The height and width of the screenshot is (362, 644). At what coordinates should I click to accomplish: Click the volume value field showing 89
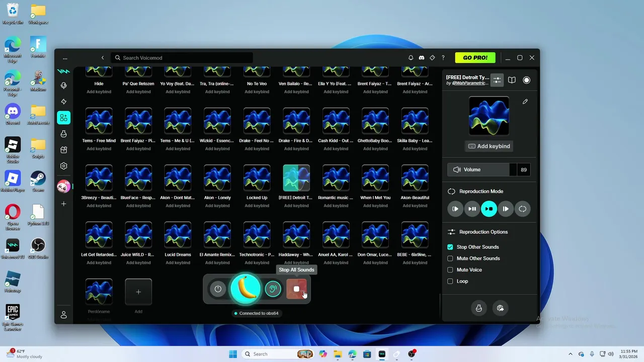coord(524,170)
